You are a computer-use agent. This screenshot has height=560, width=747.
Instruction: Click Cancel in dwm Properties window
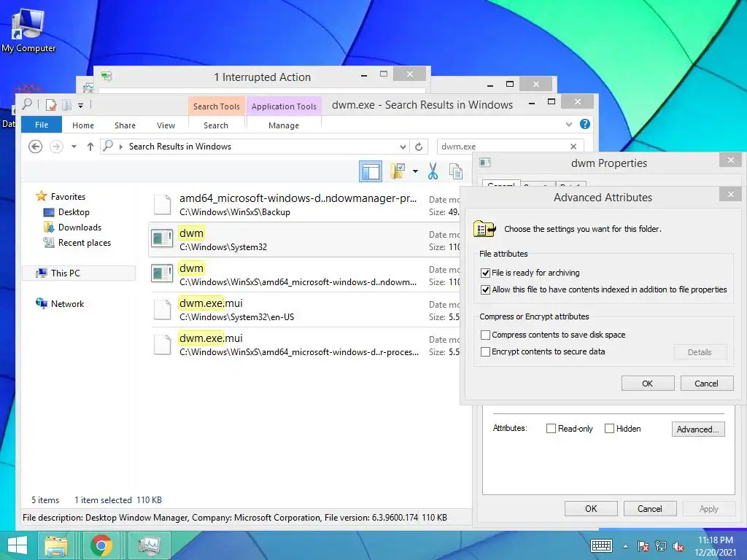[x=650, y=508]
